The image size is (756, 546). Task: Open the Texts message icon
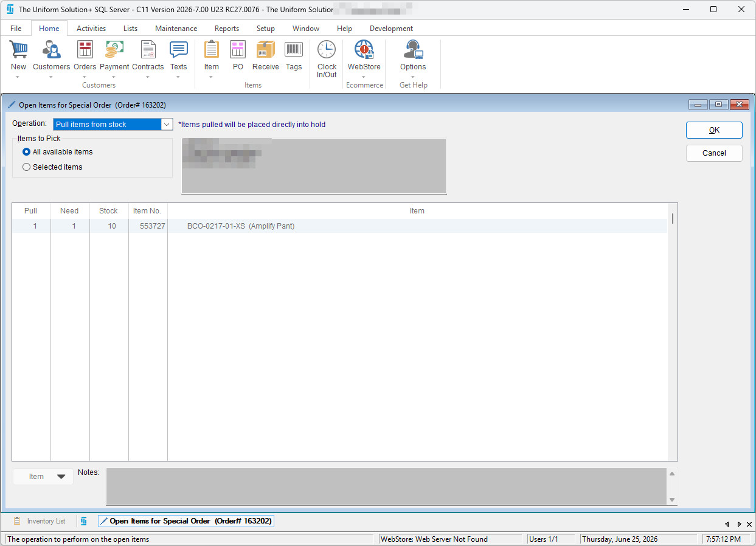(x=178, y=50)
